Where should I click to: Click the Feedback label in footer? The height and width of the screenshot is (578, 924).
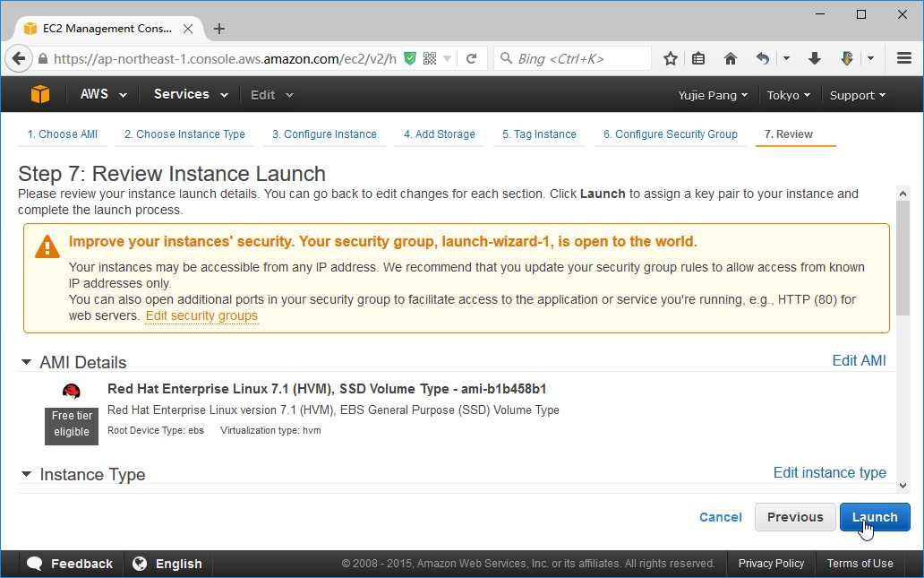pos(81,564)
